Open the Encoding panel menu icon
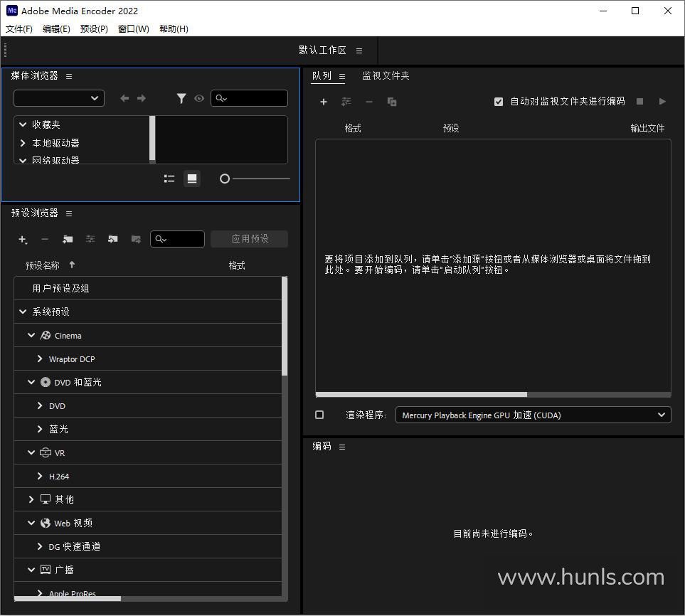Image resolution: width=685 pixels, height=616 pixels. (342, 447)
